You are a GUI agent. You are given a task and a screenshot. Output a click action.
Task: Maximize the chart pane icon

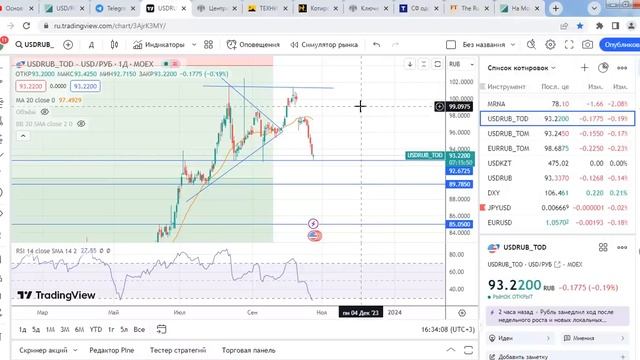pyautogui.click(x=437, y=64)
